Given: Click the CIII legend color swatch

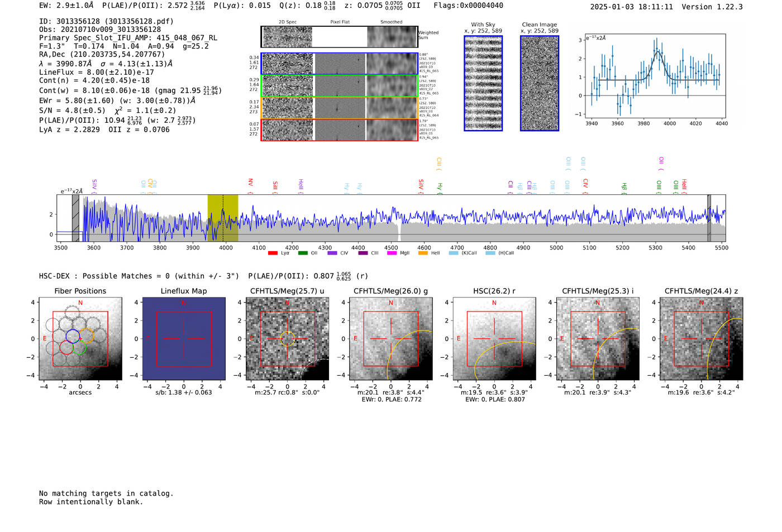Looking at the screenshot, I should pos(363,253).
